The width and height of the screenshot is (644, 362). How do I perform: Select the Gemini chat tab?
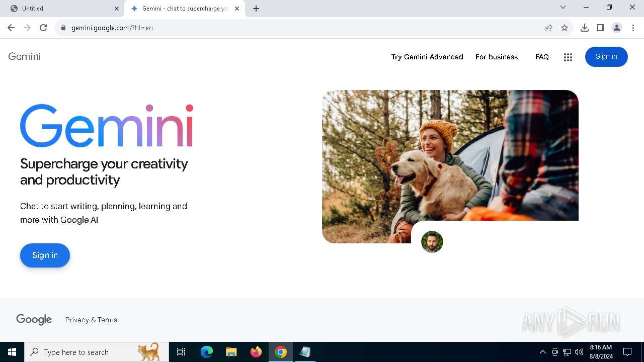coord(185,9)
